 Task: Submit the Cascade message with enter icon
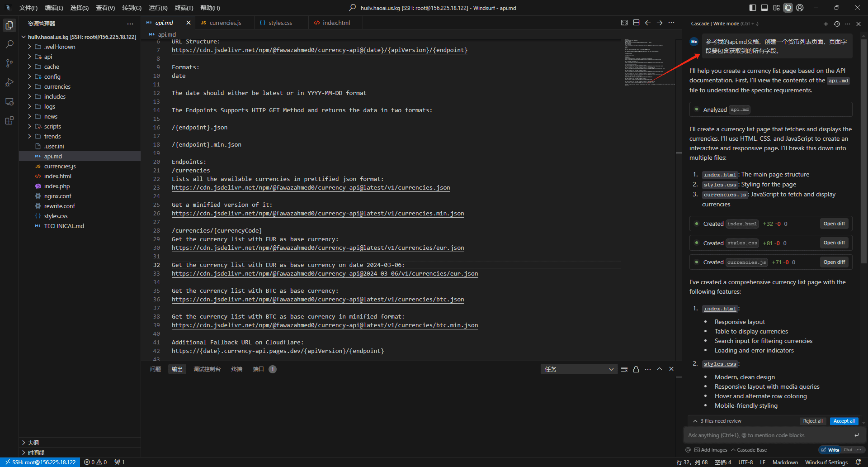tap(857, 435)
